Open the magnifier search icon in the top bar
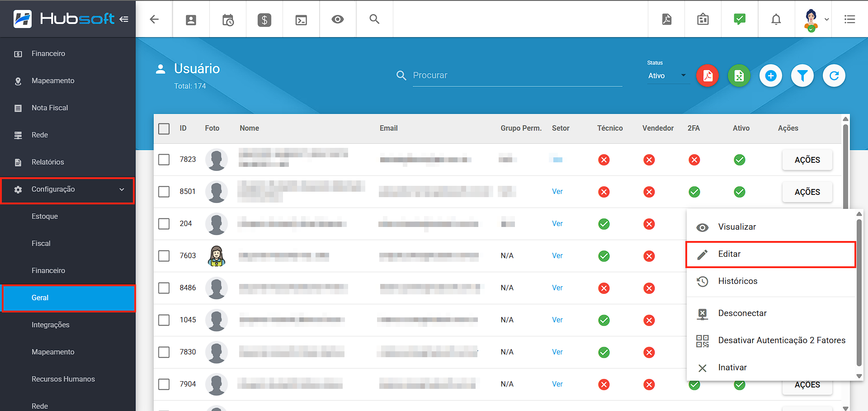 point(374,19)
